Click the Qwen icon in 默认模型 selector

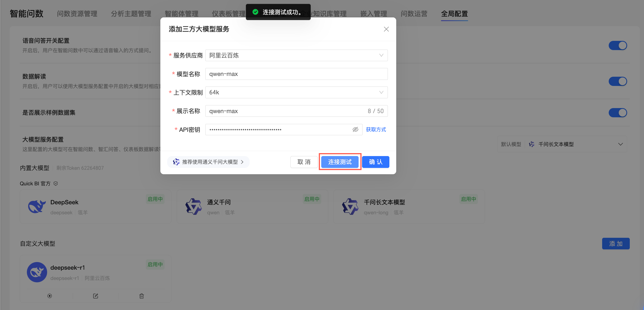(532, 144)
